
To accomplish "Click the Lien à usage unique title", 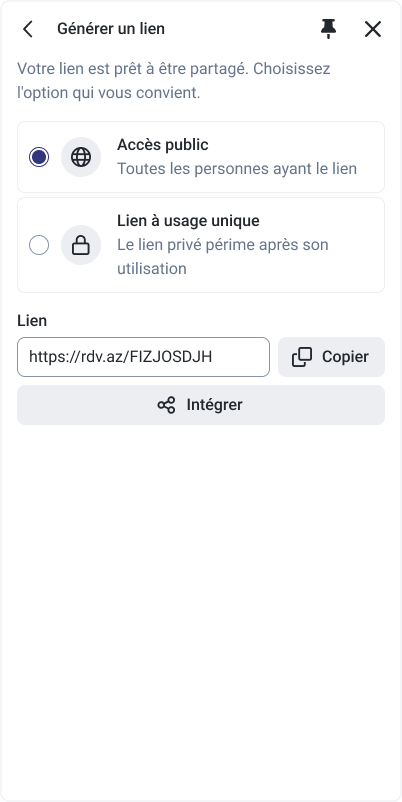I will [188, 221].
